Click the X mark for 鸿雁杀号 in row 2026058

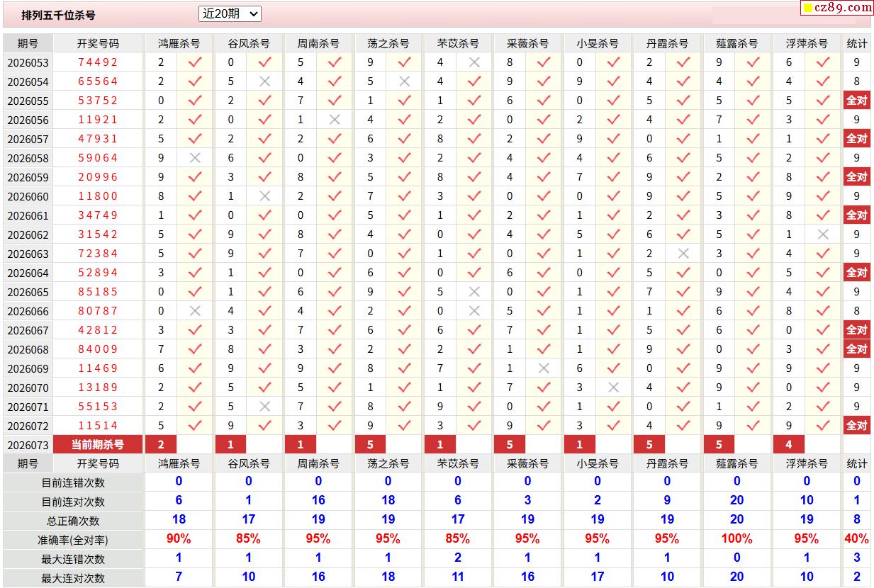[x=195, y=158]
